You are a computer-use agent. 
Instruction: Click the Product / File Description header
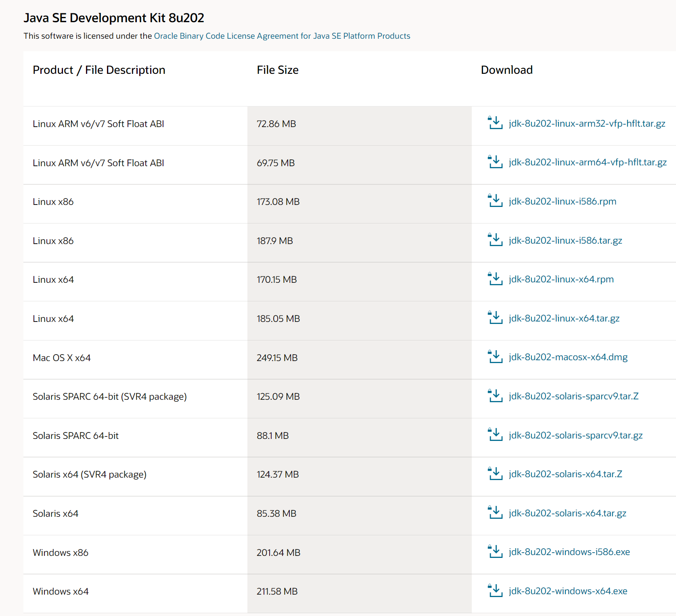[x=99, y=70]
